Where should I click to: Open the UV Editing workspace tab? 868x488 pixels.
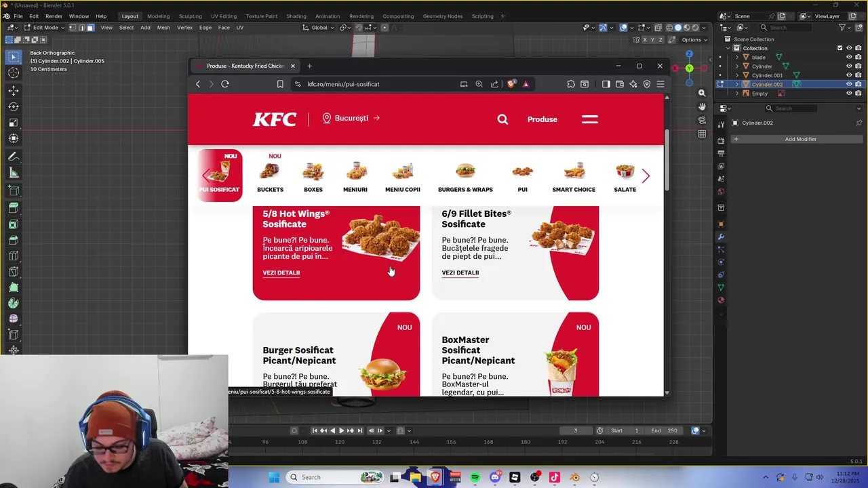click(x=224, y=16)
